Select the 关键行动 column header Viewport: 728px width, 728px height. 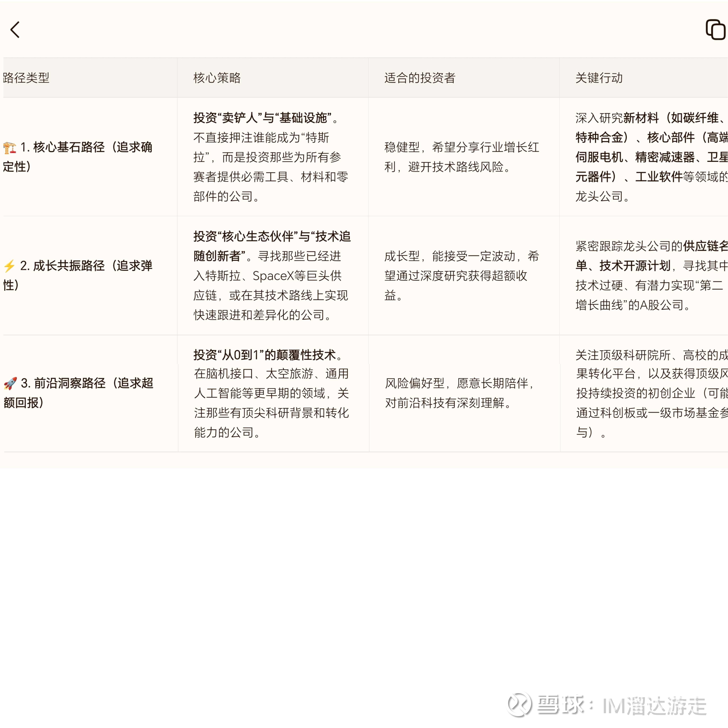[x=599, y=78]
